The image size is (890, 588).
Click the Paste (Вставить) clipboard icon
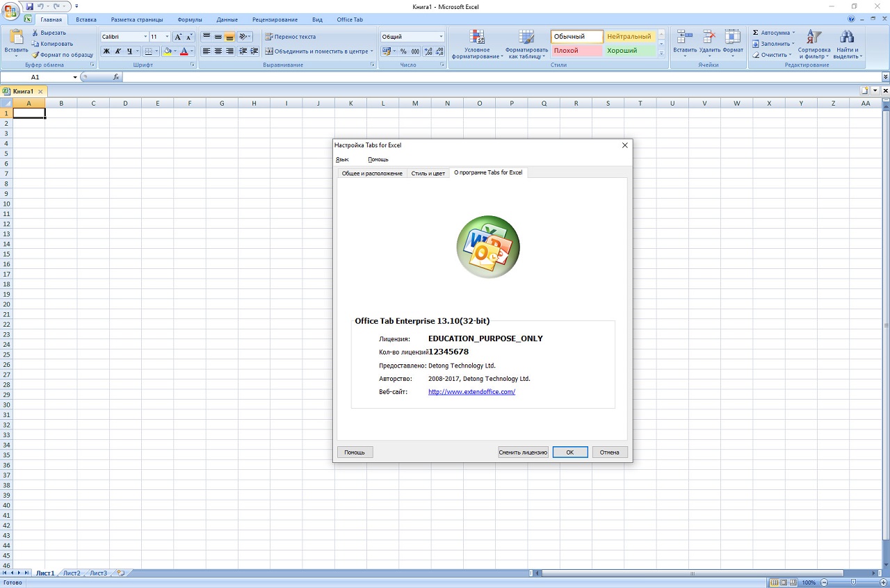point(16,38)
